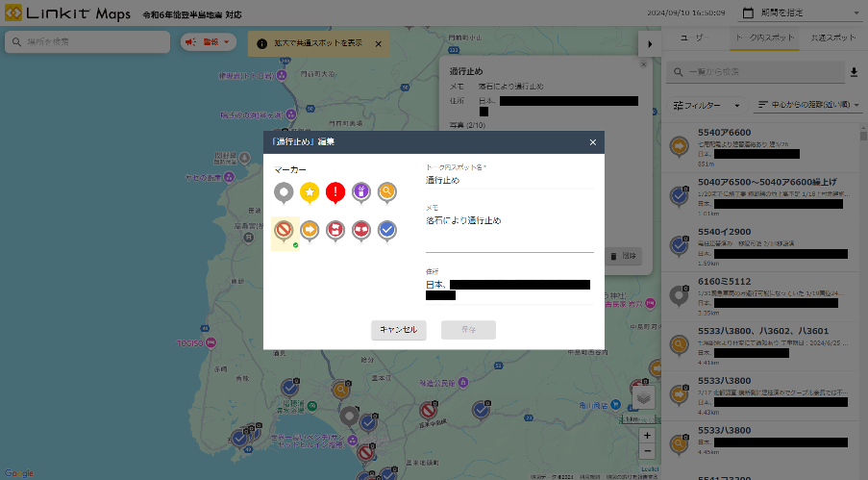Pick the red exclamation marker
This screenshot has height=480, width=868.
coord(335,193)
